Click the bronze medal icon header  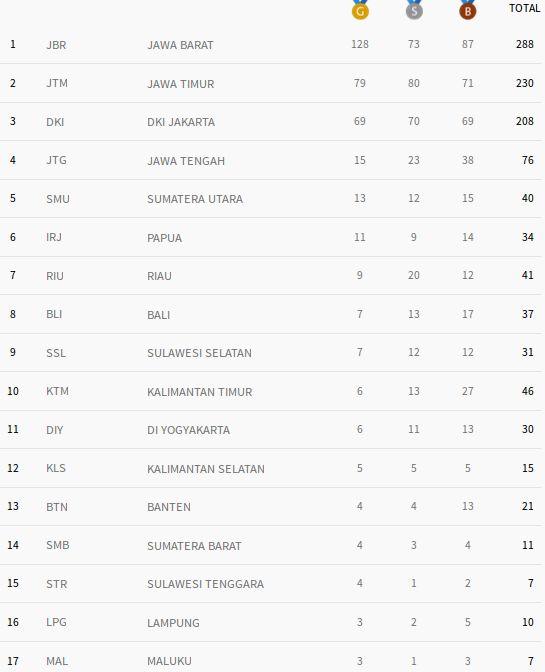[467, 10]
